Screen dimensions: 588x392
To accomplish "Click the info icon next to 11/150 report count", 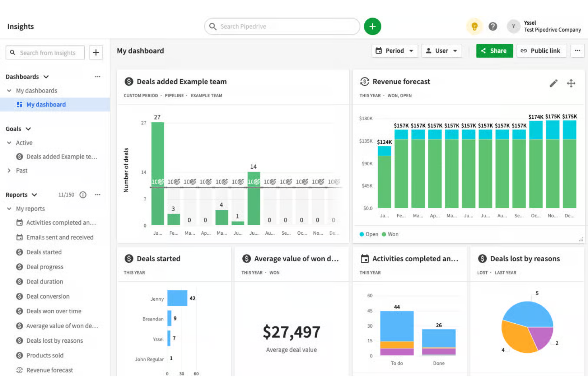I will click(83, 195).
